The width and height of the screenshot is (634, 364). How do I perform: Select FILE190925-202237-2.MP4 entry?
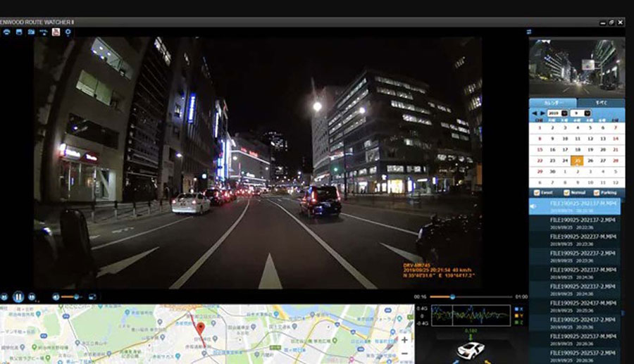click(575, 256)
